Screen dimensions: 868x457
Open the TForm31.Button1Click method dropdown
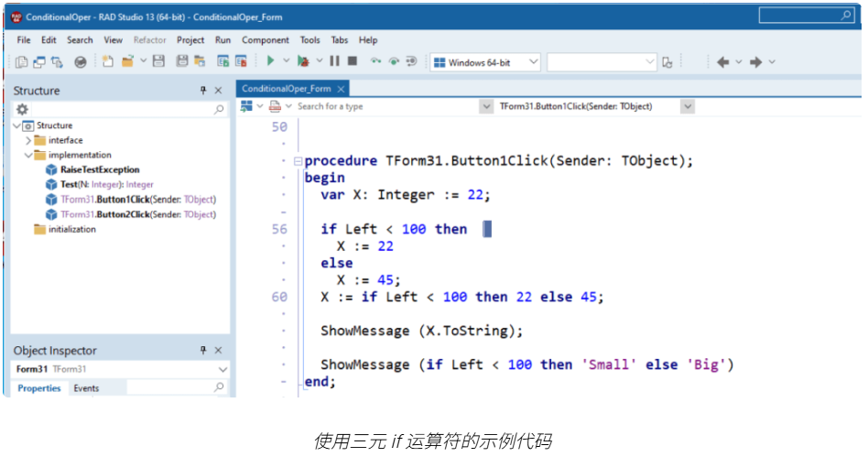(x=687, y=106)
